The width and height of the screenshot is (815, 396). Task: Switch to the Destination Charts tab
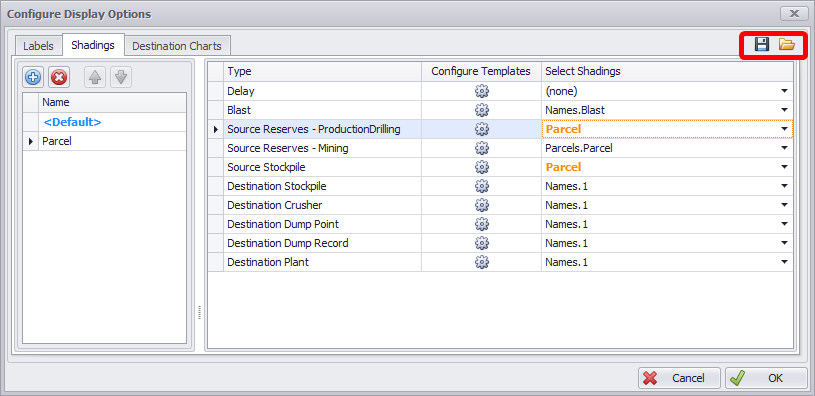177,46
